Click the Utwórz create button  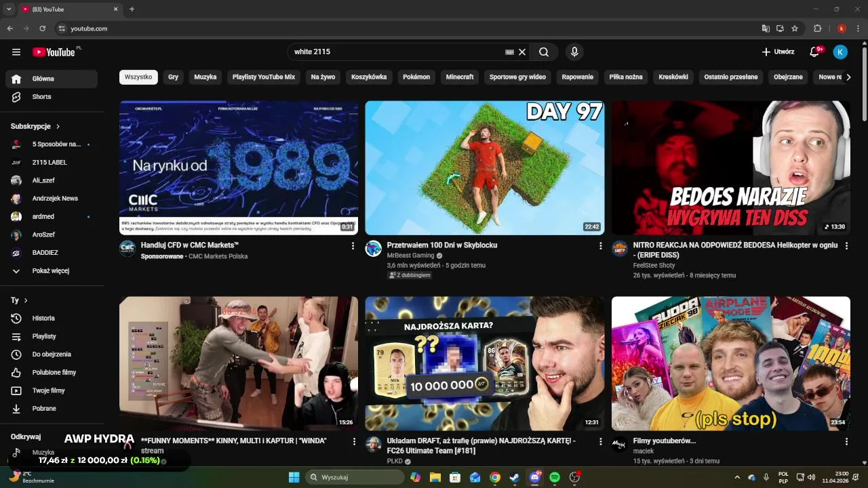(x=778, y=52)
